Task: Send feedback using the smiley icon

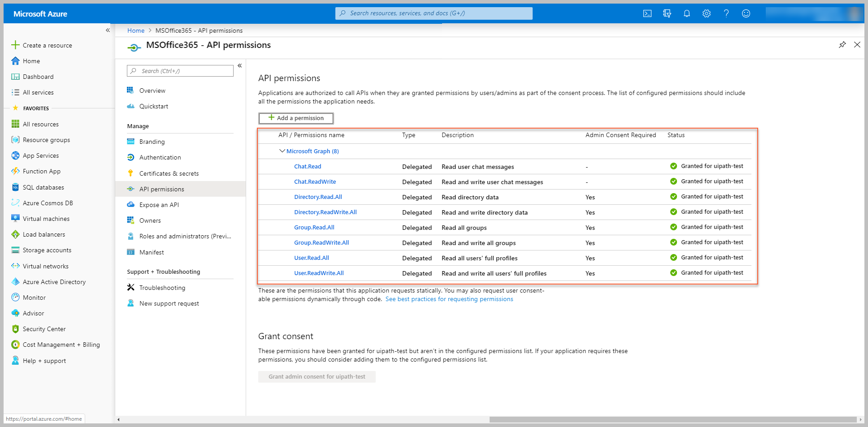Action: (x=746, y=13)
